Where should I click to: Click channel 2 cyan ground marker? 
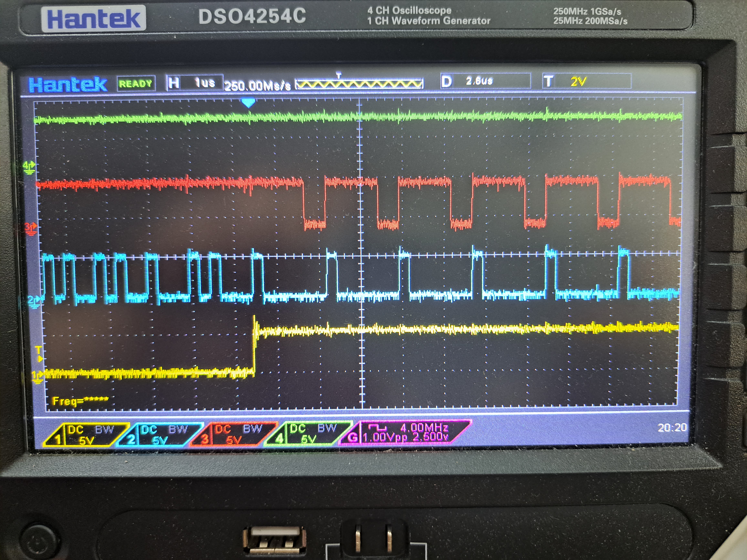[34, 301]
